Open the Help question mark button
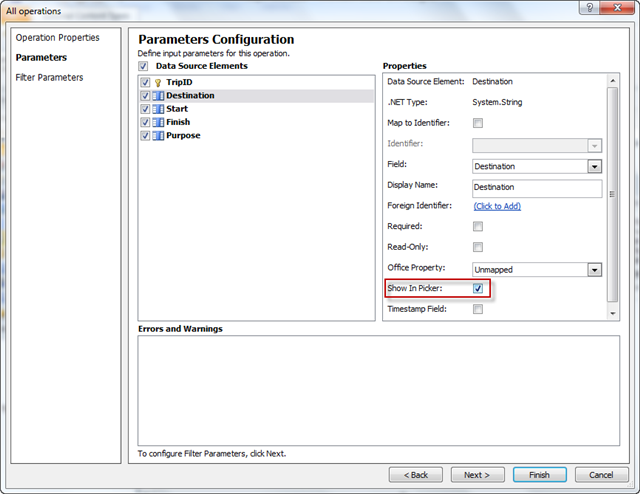Viewport: 640px width, 494px height. pyautogui.click(x=589, y=7)
